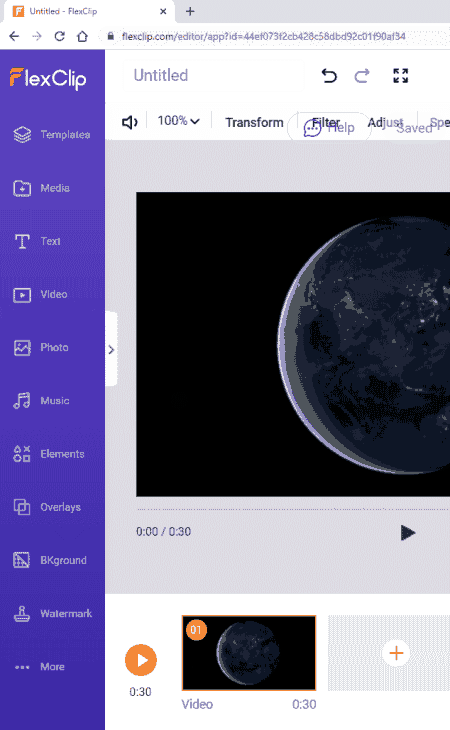Click the preview progress bar

click(293, 510)
